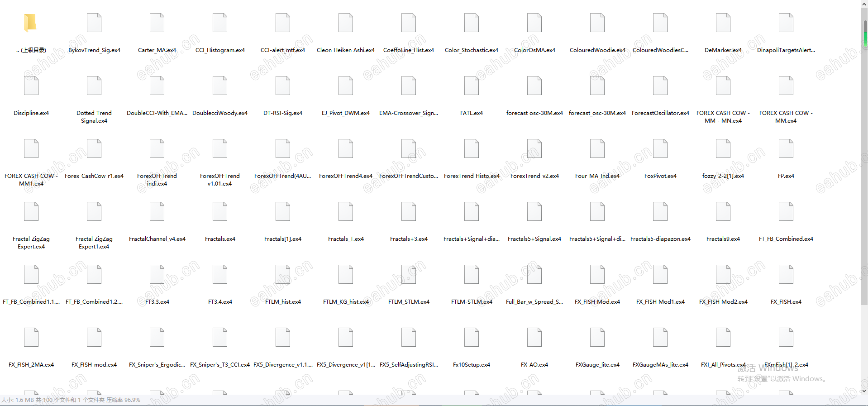Screen dimensions: 868x406
Task: Select the "FTLM_KG_hist.ex4" label
Action: 346,302
